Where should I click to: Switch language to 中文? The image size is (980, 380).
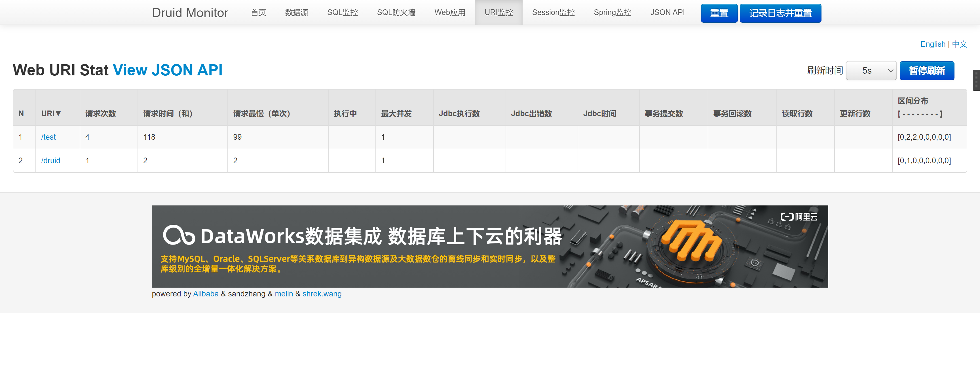[960, 44]
